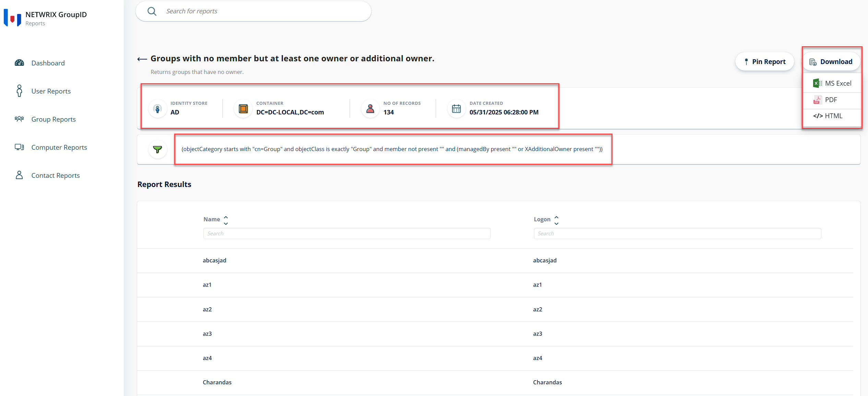This screenshot has width=868, height=396.
Task: Select the az2 logon cell
Action: click(x=537, y=309)
